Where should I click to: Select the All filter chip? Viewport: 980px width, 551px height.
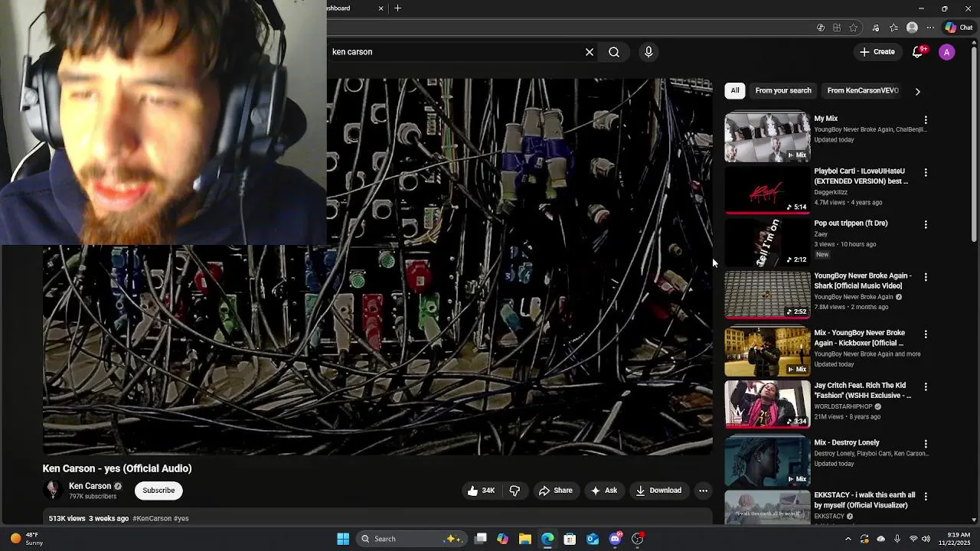point(735,90)
